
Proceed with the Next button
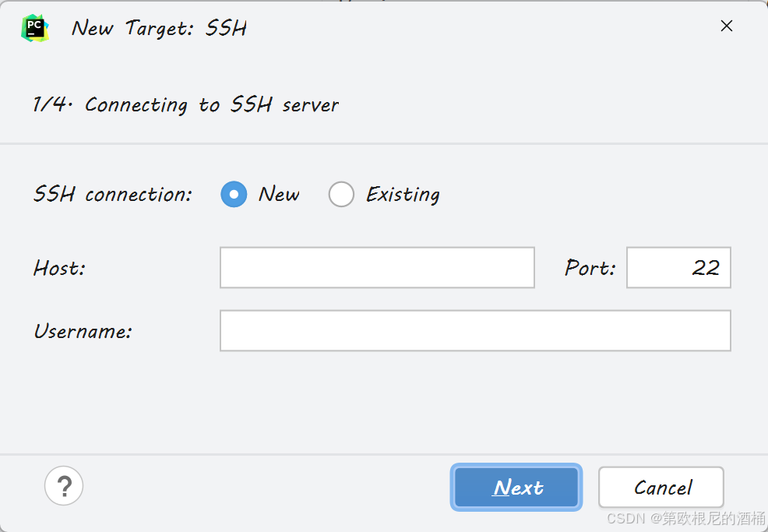point(516,488)
